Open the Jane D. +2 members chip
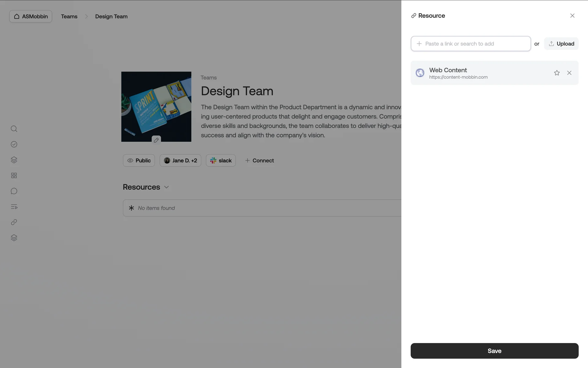The image size is (588, 368). click(x=180, y=160)
